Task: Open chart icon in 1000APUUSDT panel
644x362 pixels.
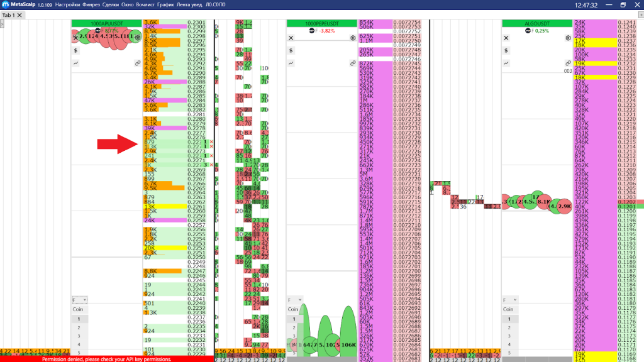Action: [x=75, y=63]
